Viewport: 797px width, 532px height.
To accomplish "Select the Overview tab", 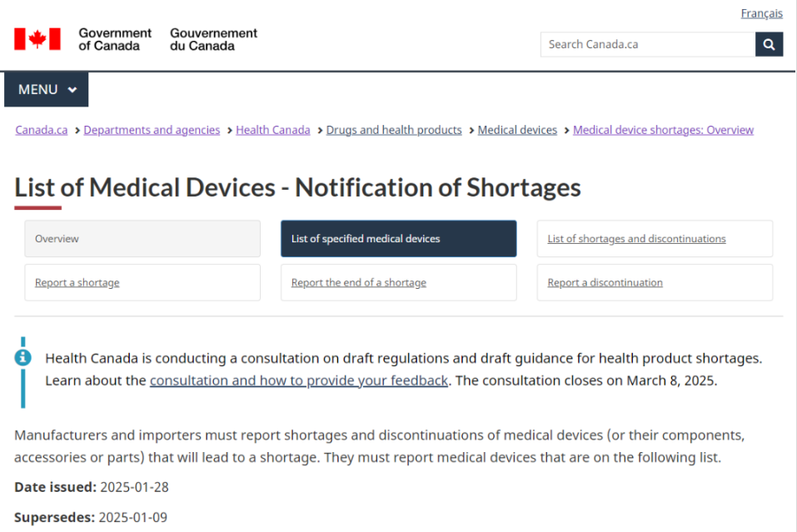I will coord(142,239).
